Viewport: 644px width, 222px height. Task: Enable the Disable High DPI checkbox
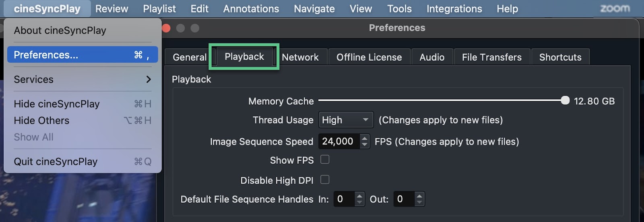point(325,179)
